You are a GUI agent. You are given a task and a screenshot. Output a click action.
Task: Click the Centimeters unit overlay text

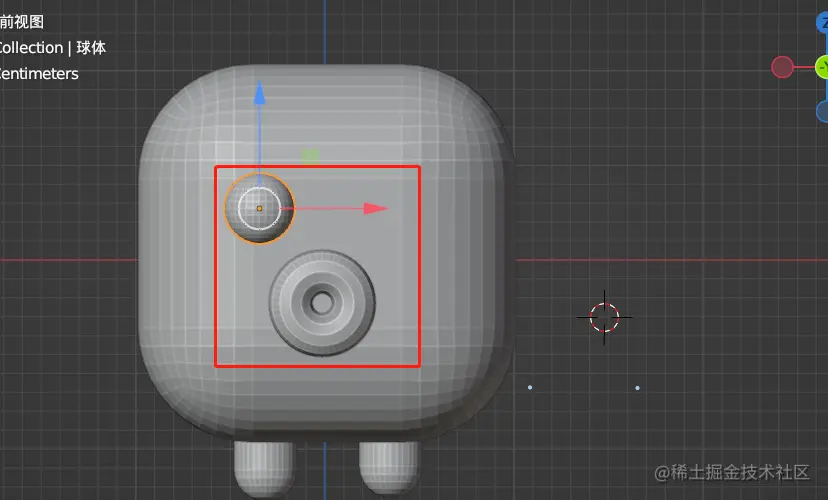(x=39, y=73)
